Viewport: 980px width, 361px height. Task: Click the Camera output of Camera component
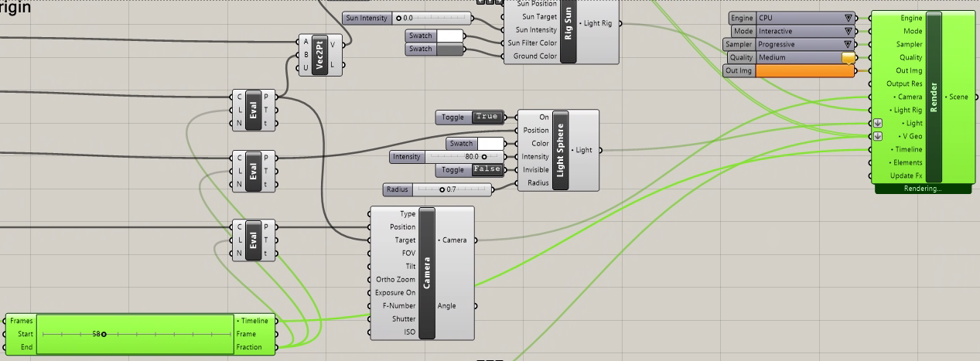[453, 240]
